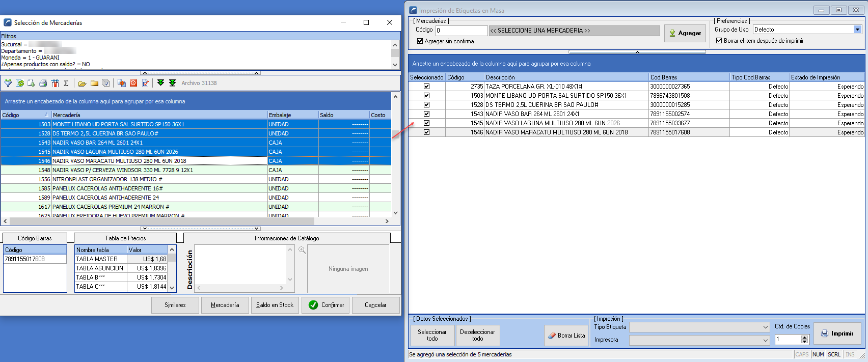Click the vertical scrollbar down arrow of merchandise grid
The width and height of the screenshot is (868, 362).
tap(395, 213)
